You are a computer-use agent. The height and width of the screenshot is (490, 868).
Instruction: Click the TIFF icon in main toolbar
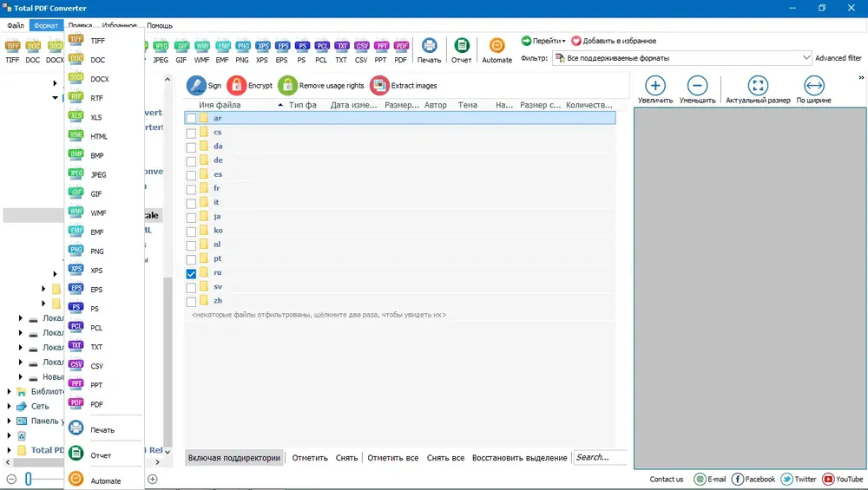pos(12,51)
